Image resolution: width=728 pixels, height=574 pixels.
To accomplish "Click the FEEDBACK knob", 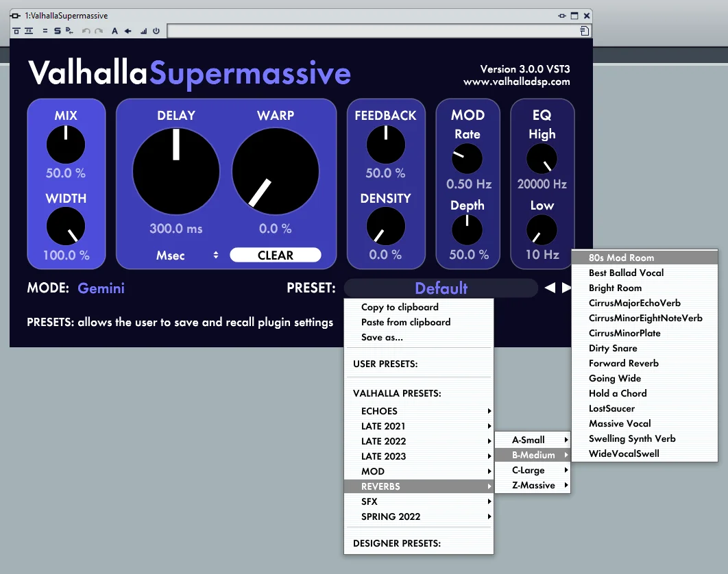I will coord(385,145).
